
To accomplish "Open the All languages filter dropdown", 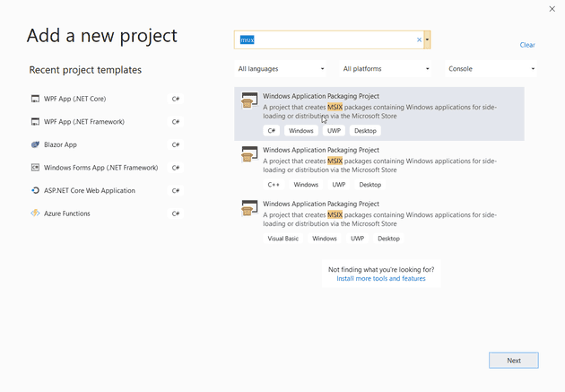I will point(280,69).
